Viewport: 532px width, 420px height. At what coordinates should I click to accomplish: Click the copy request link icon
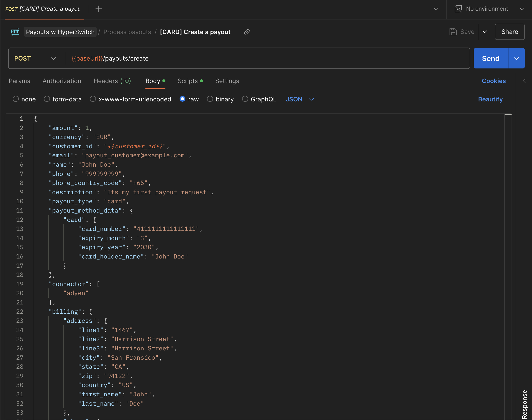pos(247,32)
